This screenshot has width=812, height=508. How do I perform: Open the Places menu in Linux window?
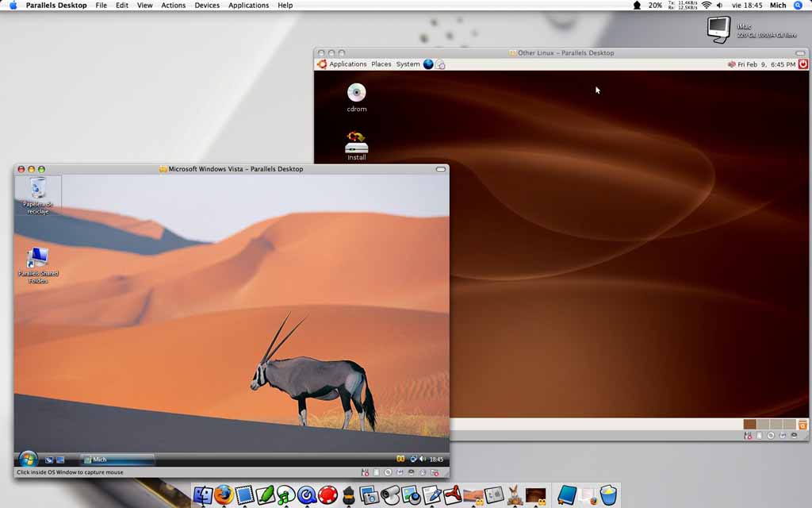[x=381, y=64]
